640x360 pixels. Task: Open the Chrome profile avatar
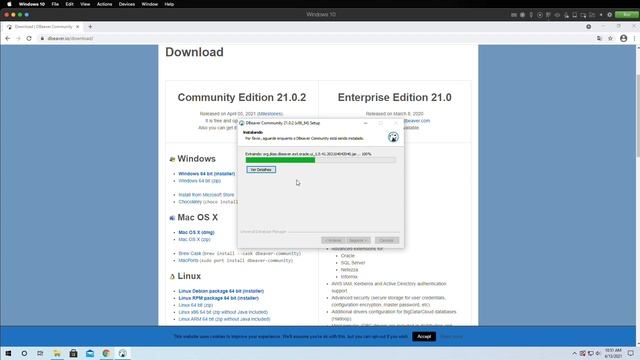pyautogui.click(x=623, y=38)
